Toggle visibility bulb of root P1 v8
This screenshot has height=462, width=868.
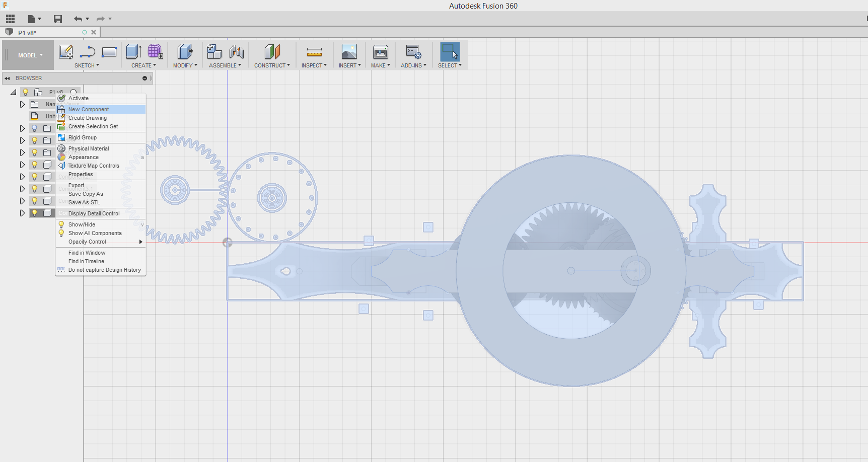26,92
